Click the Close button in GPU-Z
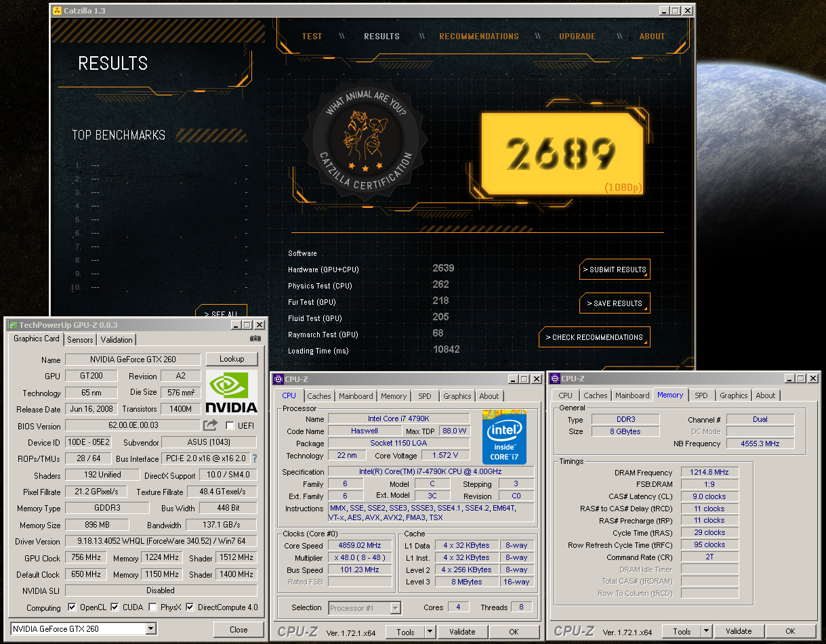This screenshot has width=826, height=644. 239,629
